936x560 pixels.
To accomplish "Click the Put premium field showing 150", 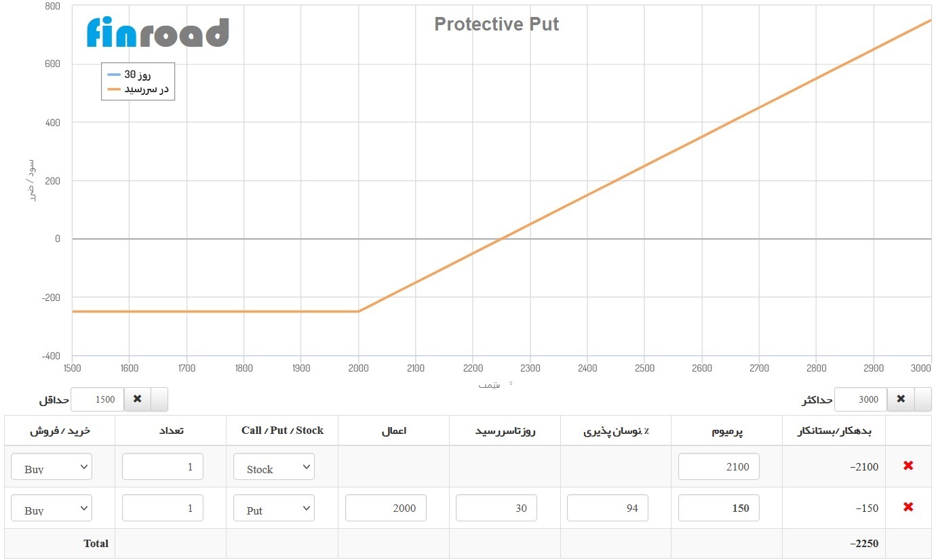I will [x=718, y=508].
